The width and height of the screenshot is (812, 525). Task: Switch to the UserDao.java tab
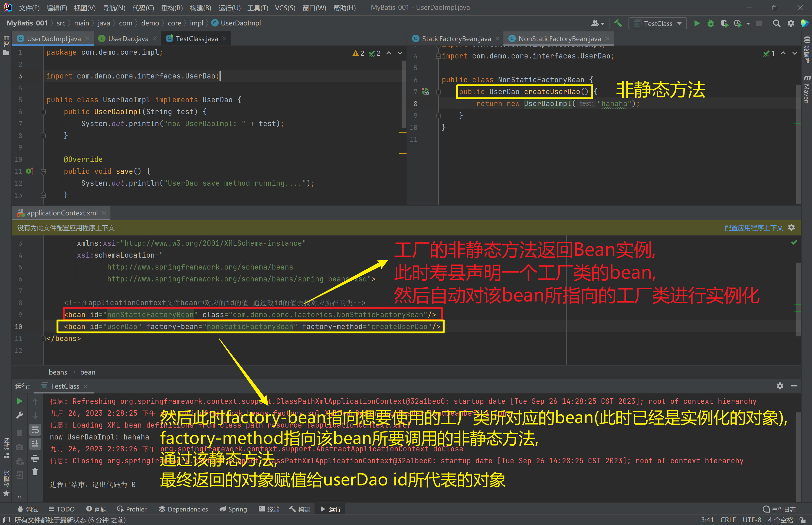coord(128,38)
